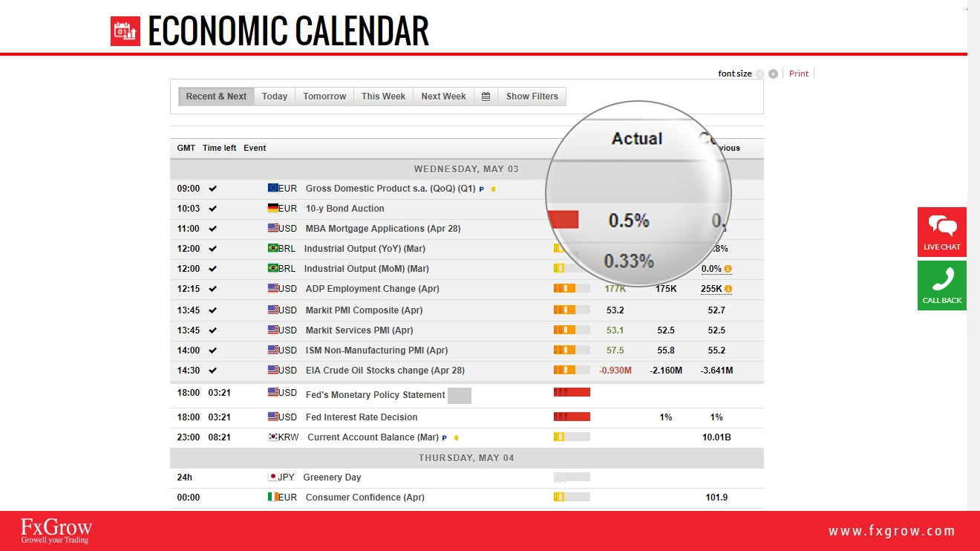Screen dimensions: 980x551
Task: Click checkmark on ADP Employment Change row
Action: pos(213,289)
